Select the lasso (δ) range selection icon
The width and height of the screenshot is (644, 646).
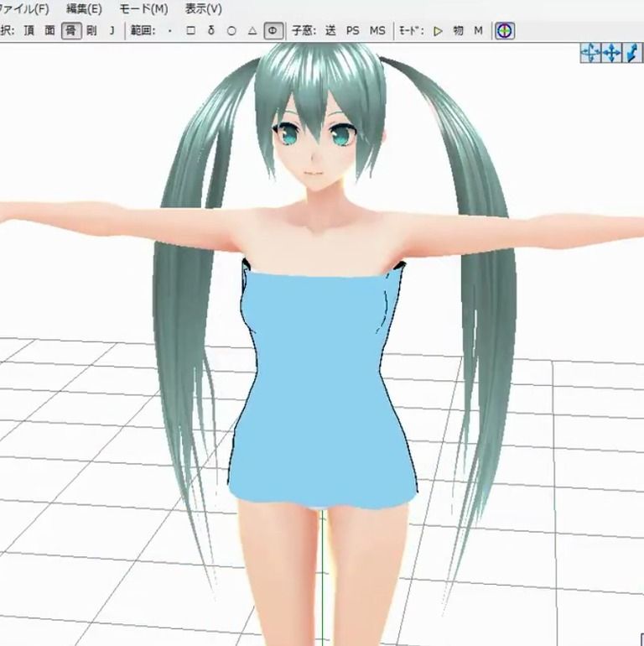(x=211, y=31)
